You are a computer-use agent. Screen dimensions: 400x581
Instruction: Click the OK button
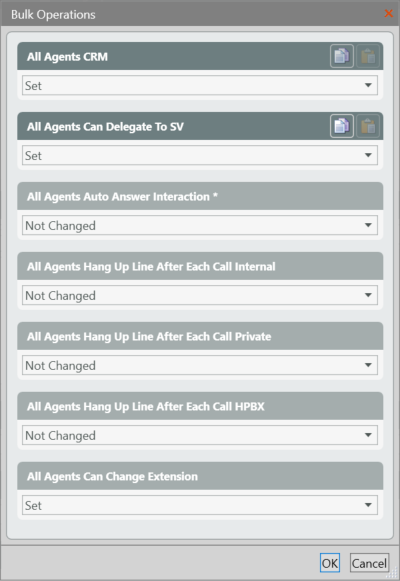(x=330, y=563)
